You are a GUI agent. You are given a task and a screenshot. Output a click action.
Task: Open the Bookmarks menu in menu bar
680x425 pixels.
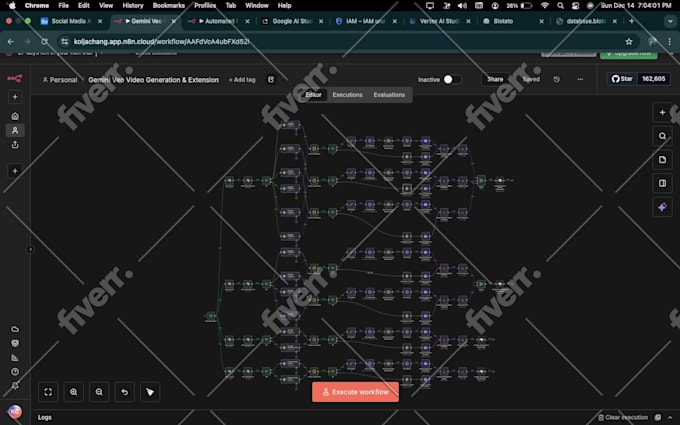click(169, 5)
